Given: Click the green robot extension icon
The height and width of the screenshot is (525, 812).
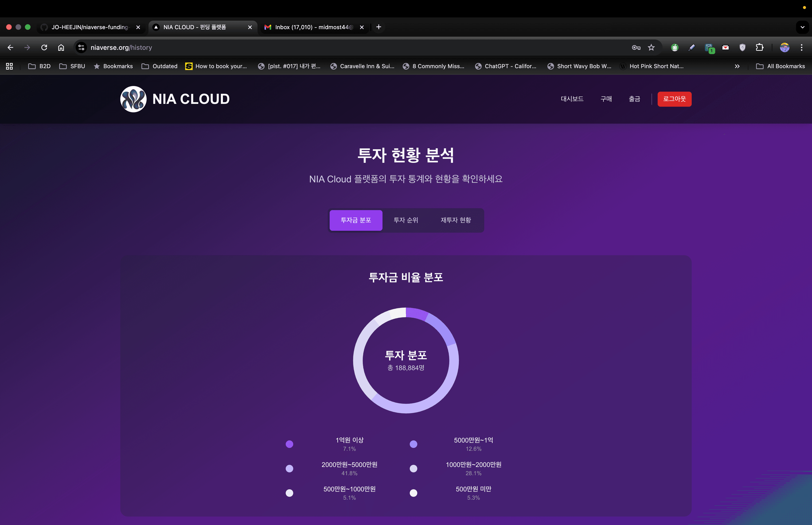Looking at the screenshot, I should [675, 47].
